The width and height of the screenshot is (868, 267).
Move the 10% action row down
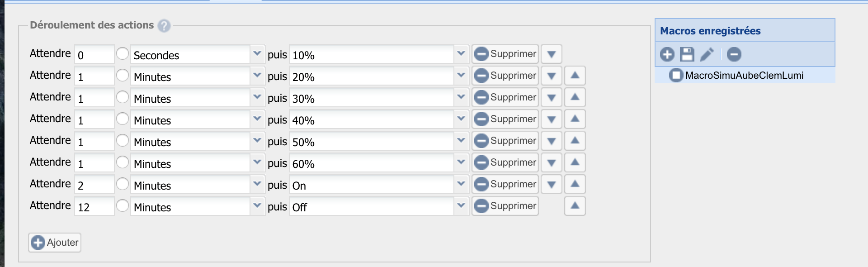click(551, 54)
